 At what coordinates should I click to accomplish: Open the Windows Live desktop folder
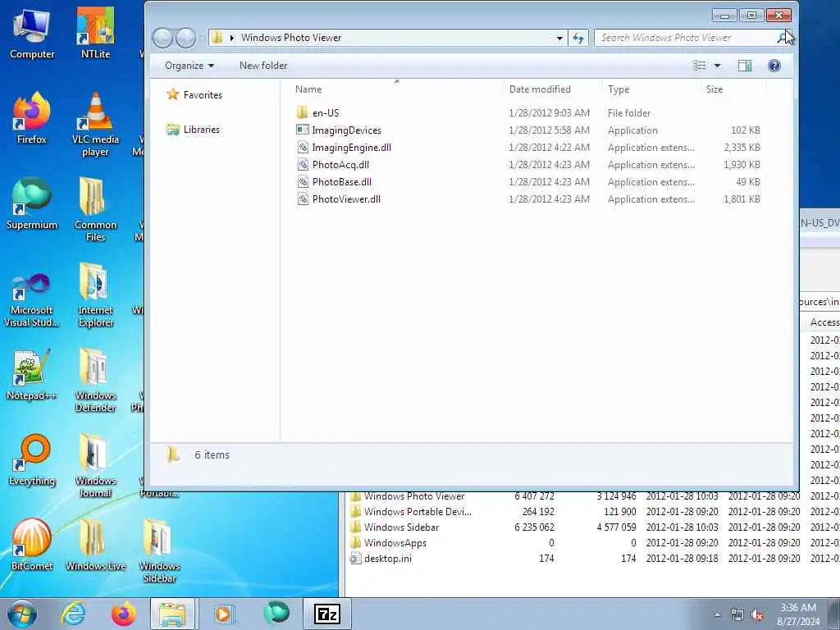pos(95,545)
